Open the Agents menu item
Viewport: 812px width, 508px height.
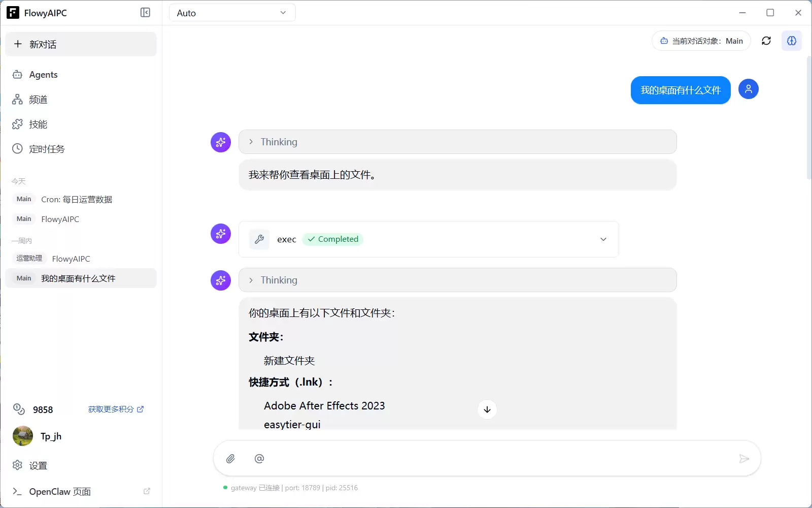tap(43, 75)
